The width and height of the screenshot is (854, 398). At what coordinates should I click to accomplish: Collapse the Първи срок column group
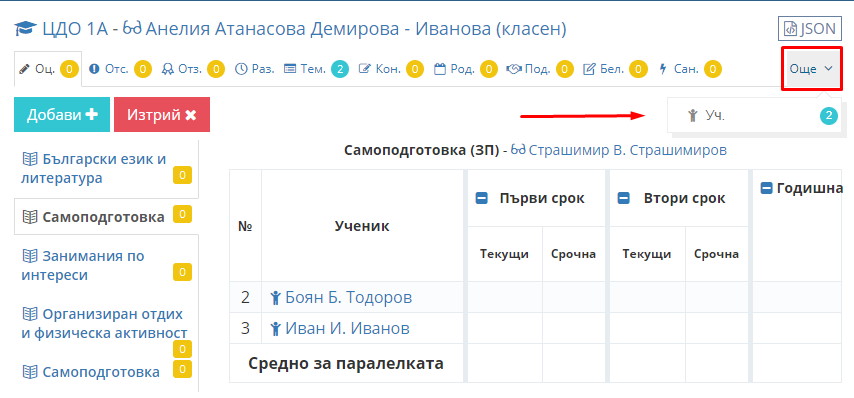481,198
